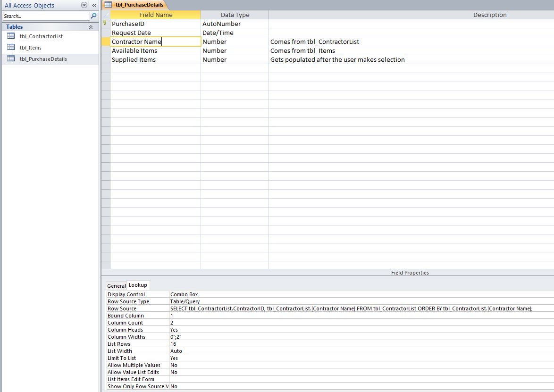554x392 pixels.
Task: Select the Available Items field name cell
Action: (x=155, y=50)
